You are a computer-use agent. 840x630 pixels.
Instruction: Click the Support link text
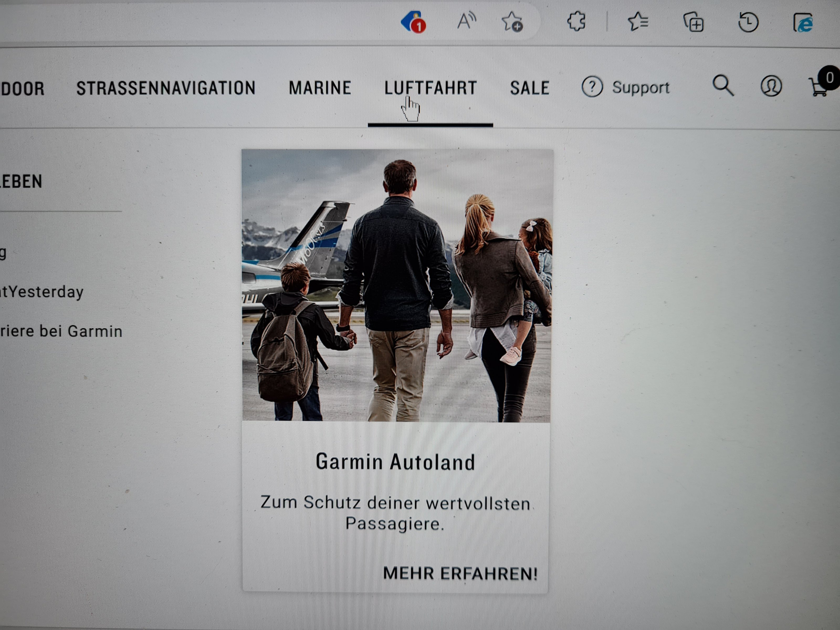(641, 88)
